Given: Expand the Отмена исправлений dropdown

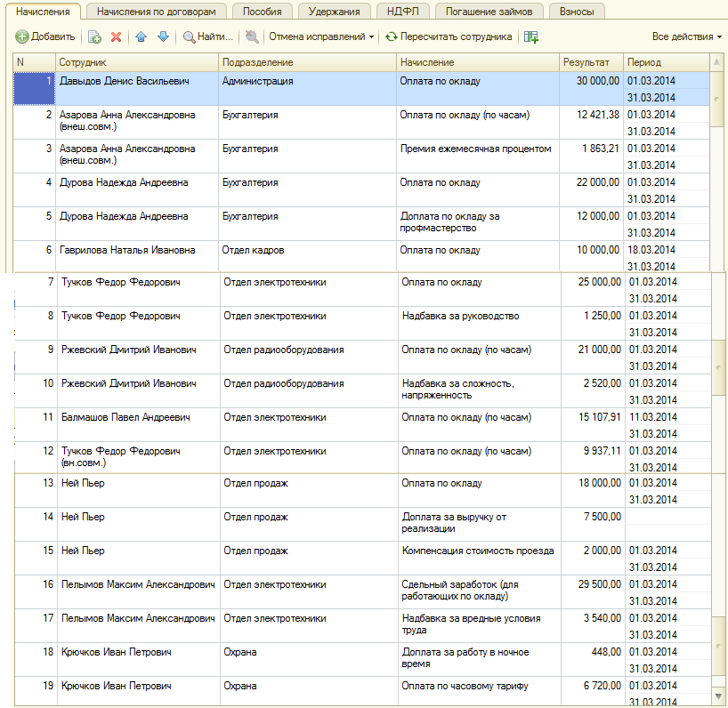Looking at the screenshot, I should click(321, 37).
